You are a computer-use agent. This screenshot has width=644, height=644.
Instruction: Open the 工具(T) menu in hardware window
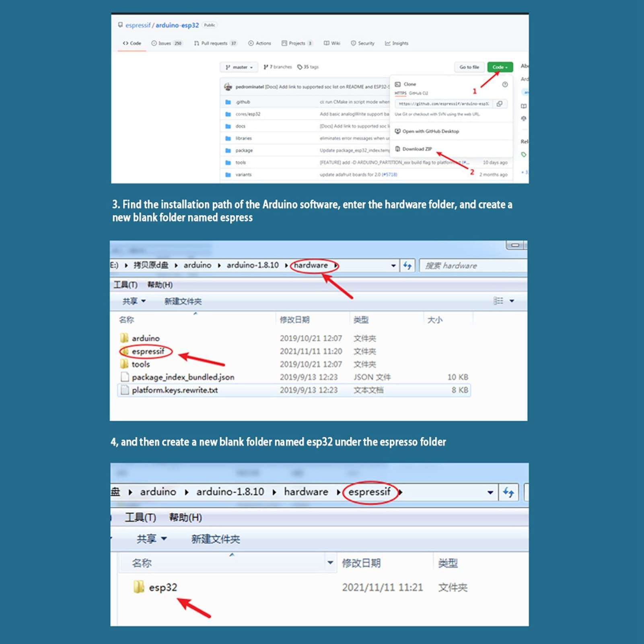(x=126, y=285)
